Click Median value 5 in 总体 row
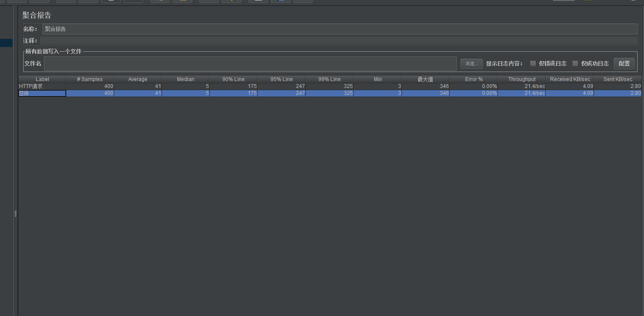644x316 pixels. click(186, 93)
